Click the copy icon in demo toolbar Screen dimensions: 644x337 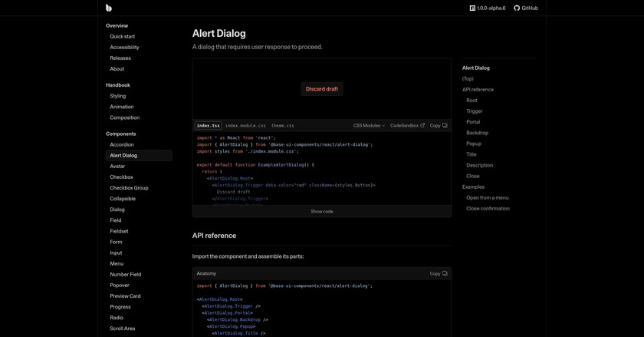[445, 125]
